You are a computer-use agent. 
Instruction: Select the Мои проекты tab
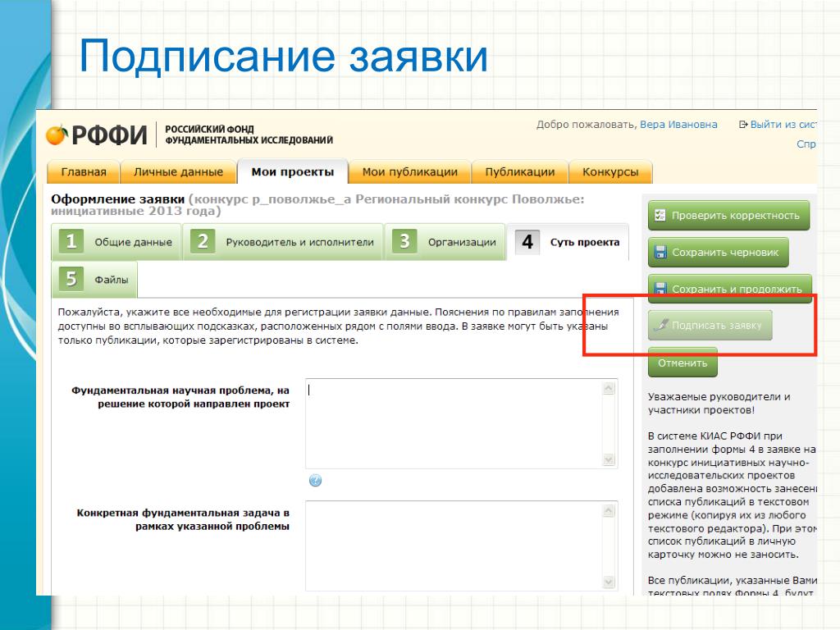(293, 172)
